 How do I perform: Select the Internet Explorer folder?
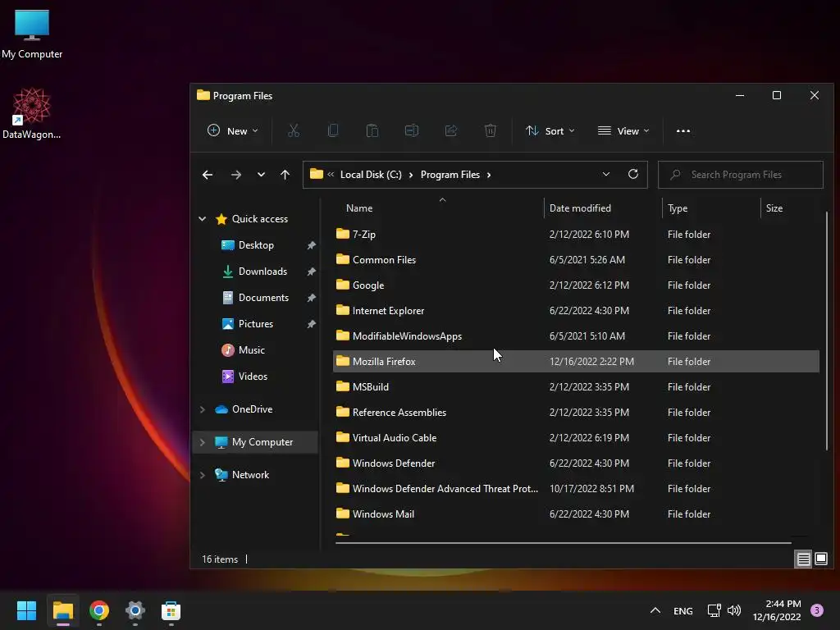576,311
